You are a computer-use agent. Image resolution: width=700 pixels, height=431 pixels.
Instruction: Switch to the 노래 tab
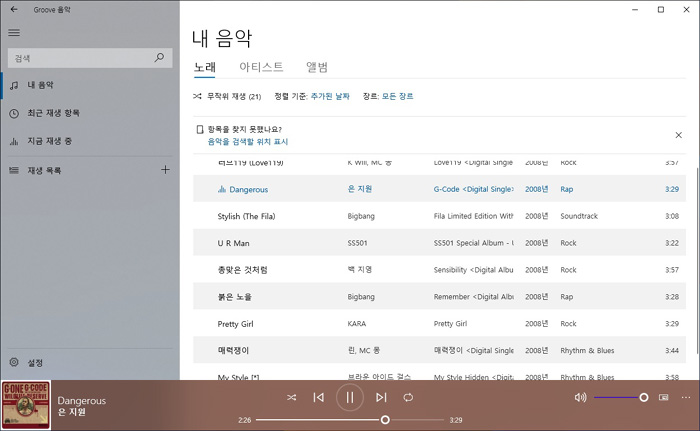click(x=205, y=67)
